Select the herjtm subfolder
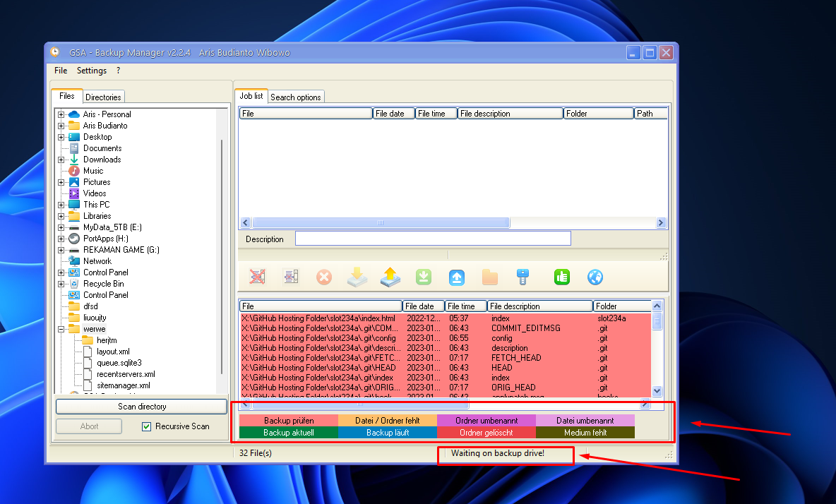 point(107,340)
